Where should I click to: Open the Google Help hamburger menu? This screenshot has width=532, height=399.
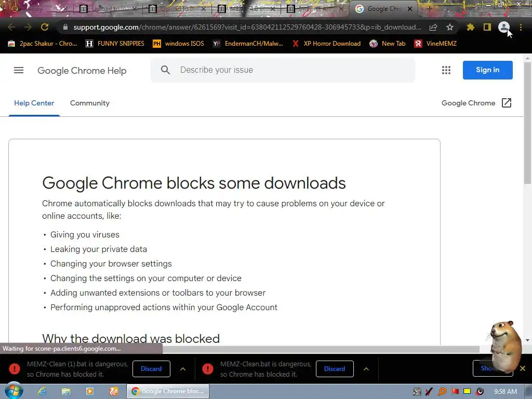point(19,70)
